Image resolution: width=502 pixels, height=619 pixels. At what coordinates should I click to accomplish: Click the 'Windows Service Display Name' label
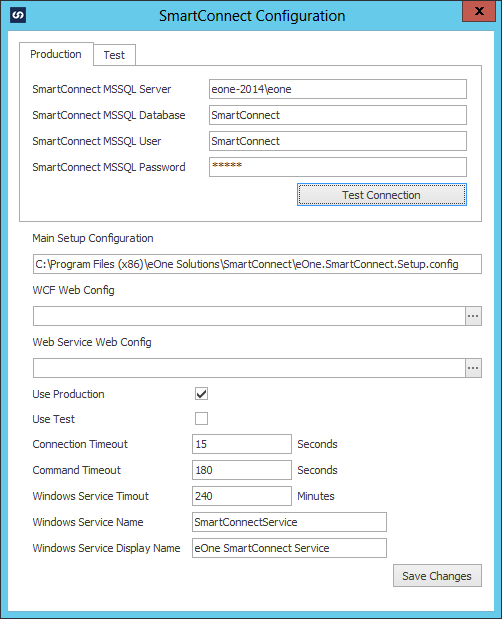[107, 548]
